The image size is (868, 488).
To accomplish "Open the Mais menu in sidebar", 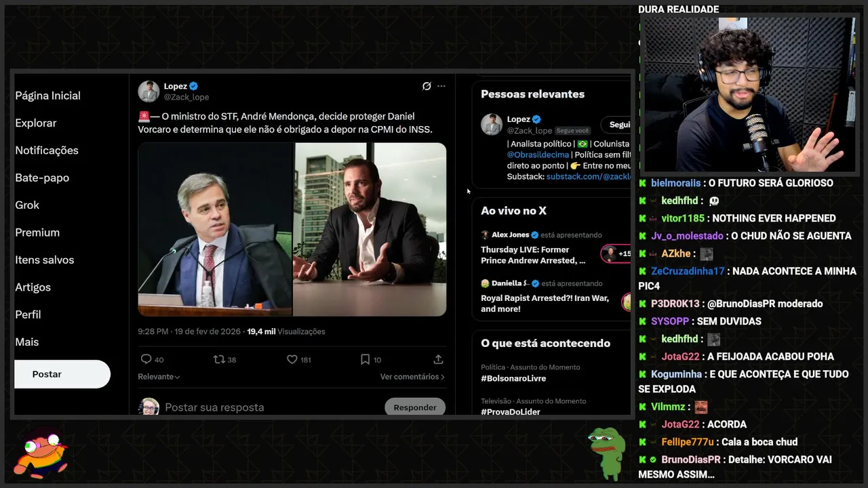I will pos(27,342).
